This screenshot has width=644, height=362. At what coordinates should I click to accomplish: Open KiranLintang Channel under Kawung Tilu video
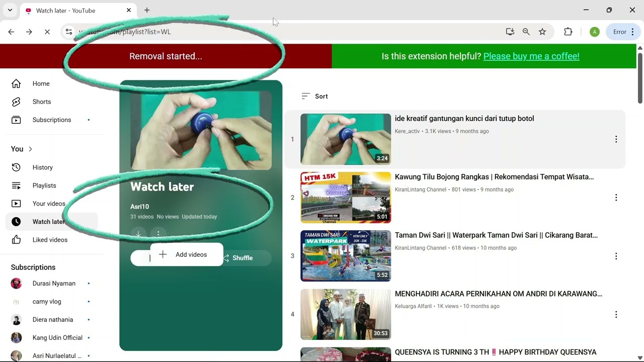click(421, 190)
